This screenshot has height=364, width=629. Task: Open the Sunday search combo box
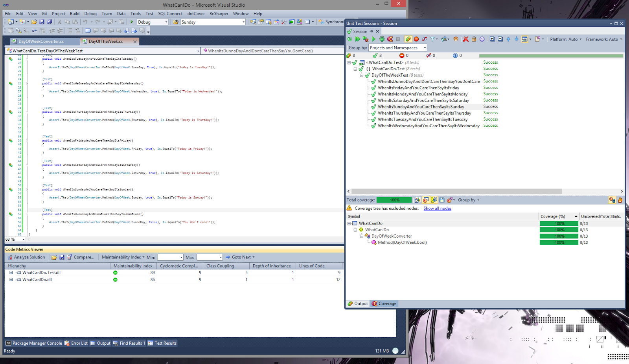243,22
